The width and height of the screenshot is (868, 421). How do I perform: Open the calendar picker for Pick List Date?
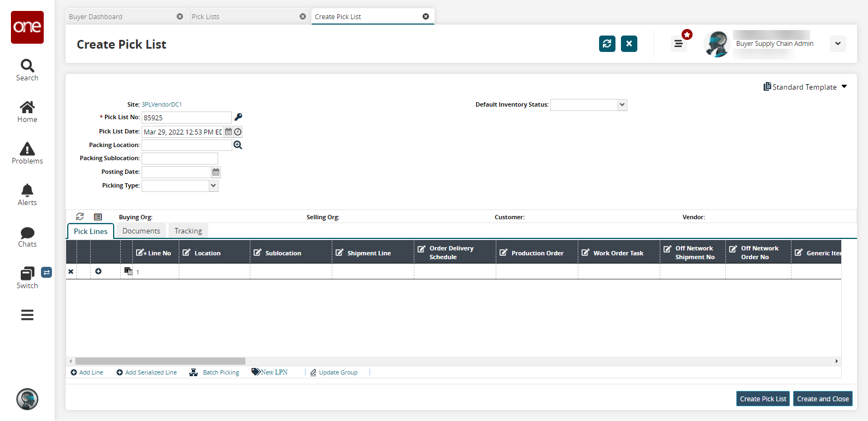click(x=228, y=132)
